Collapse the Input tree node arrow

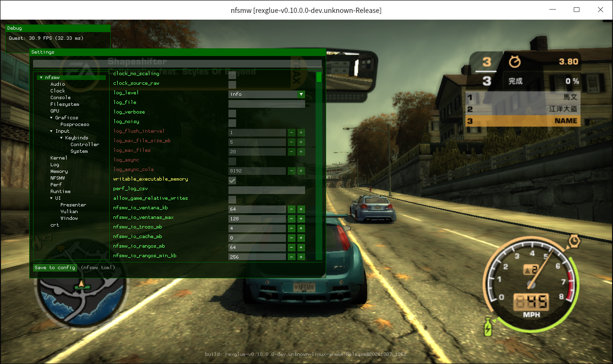[x=52, y=131]
